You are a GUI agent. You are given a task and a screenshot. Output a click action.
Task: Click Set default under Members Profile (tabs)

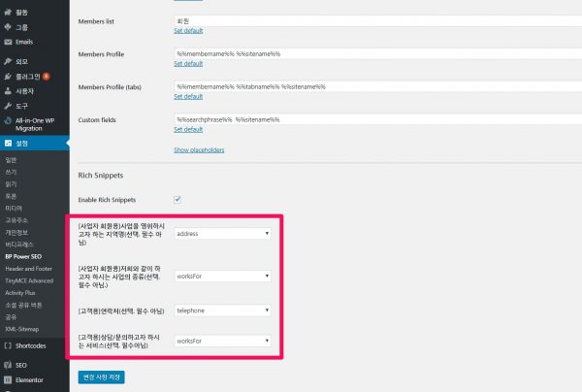188,96
